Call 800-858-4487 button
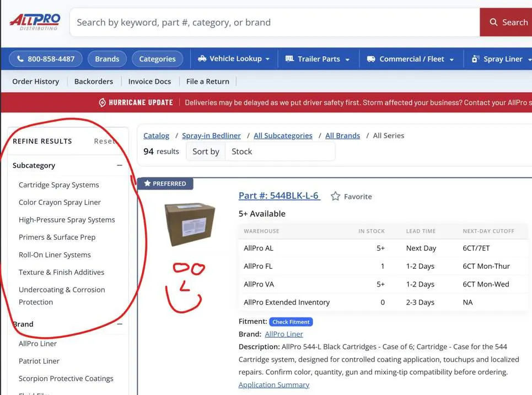 click(46, 59)
